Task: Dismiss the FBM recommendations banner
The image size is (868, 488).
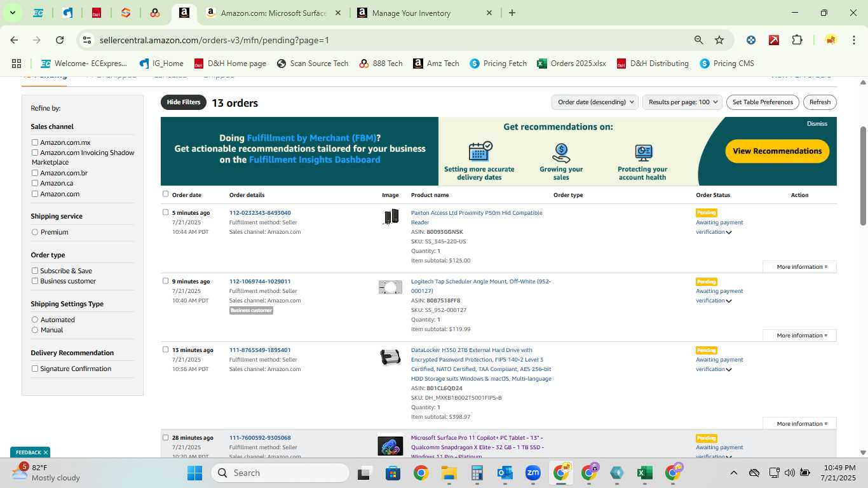Action: (x=817, y=124)
